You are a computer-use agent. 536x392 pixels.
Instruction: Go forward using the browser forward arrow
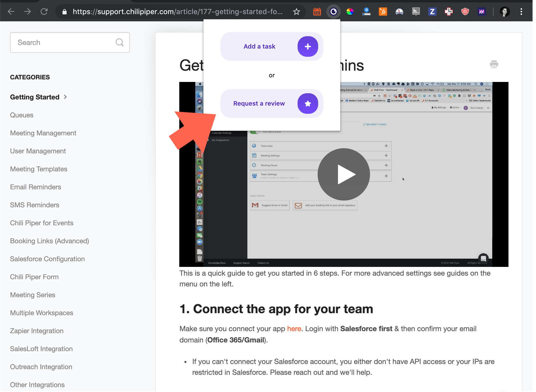pyautogui.click(x=28, y=12)
